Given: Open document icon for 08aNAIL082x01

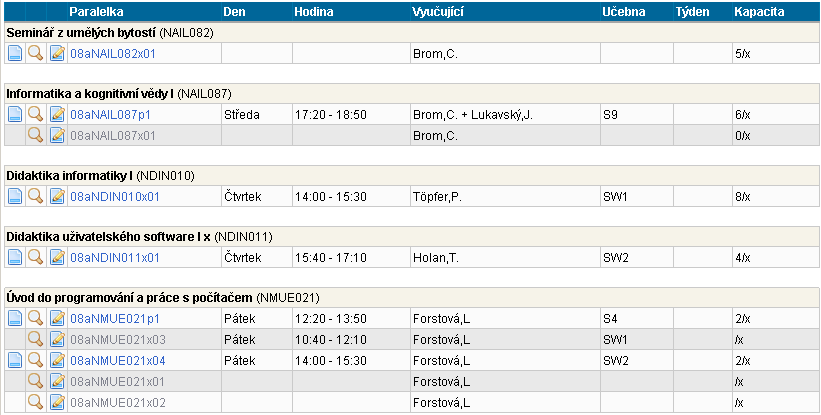Looking at the screenshot, I should click(x=14, y=52).
